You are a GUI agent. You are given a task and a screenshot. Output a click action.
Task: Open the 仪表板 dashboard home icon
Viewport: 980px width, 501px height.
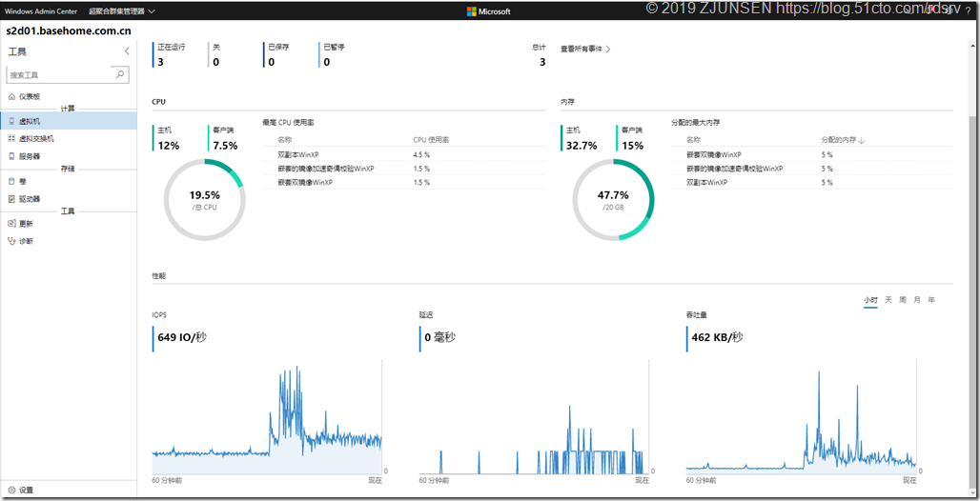point(11,96)
